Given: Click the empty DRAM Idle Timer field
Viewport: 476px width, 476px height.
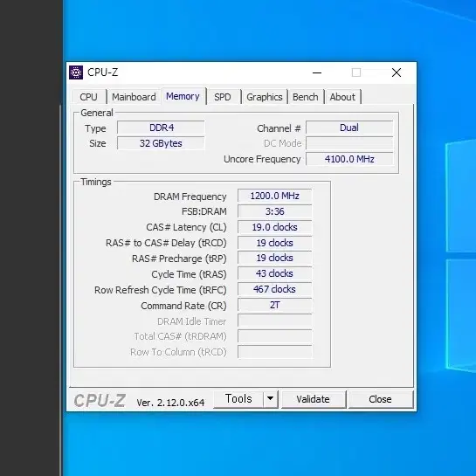Looking at the screenshot, I should 275,321.
